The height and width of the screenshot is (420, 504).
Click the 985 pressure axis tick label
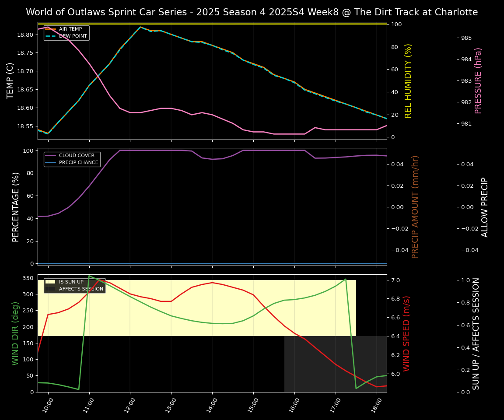click(466, 38)
